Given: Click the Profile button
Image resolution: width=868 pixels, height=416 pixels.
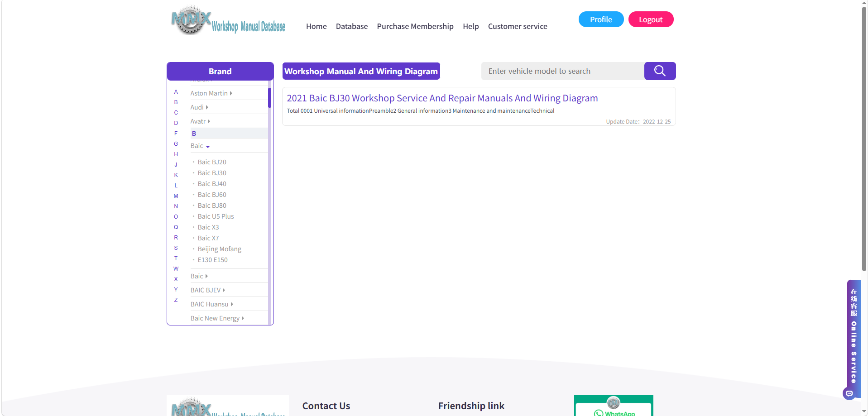Looking at the screenshot, I should tap(601, 19).
